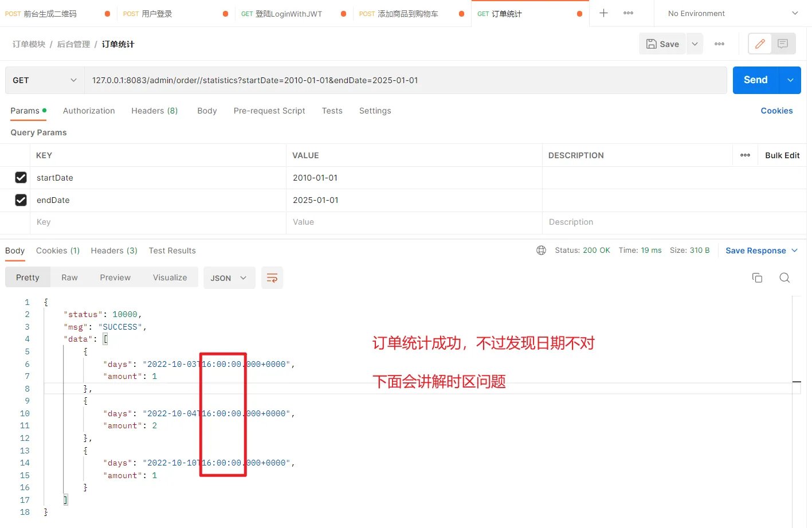This screenshot has width=812, height=528.
Task: Open the request Body tab
Action: [207, 111]
